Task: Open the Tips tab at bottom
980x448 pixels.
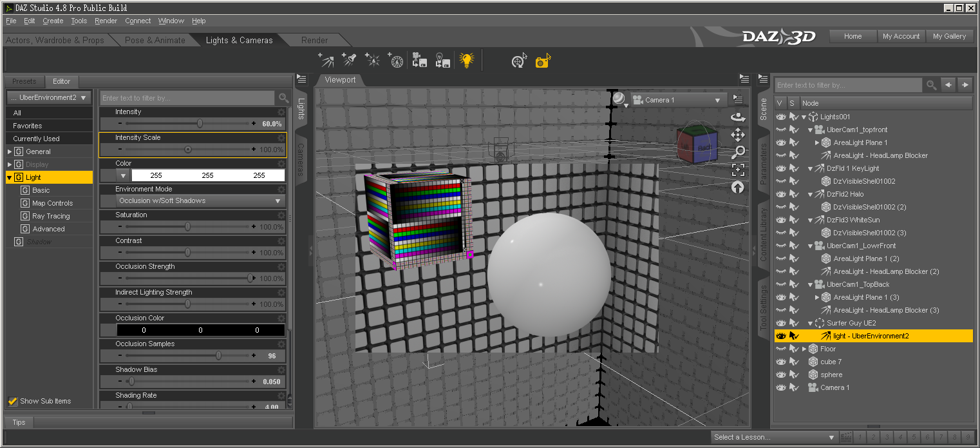Action: [x=19, y=422]
